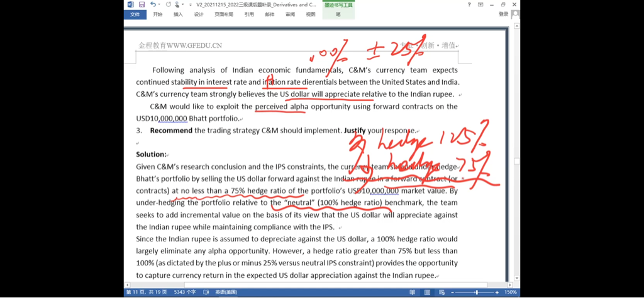
Task: Click the phrase 'stability in interest'
Action: pyautogui.click(x=201, y=82)
